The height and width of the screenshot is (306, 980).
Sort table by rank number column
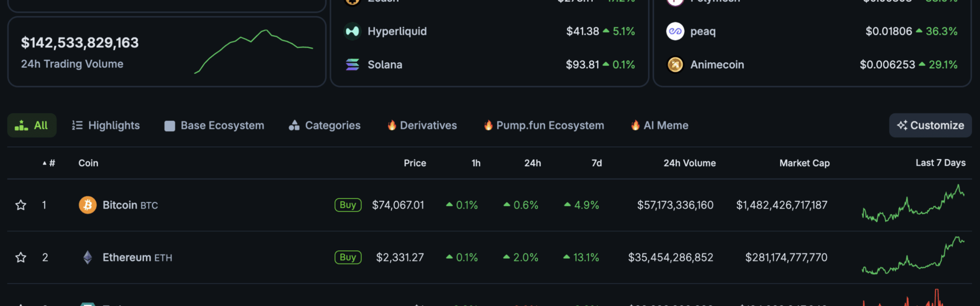pos(50,163)
